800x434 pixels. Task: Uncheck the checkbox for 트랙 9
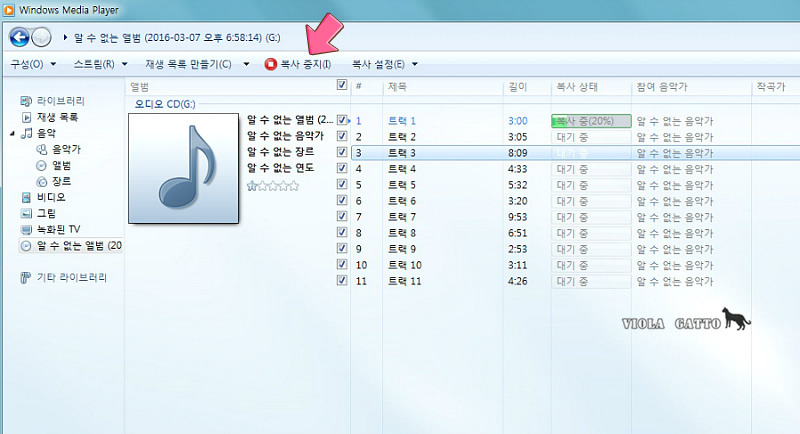(x=342, y=248)
